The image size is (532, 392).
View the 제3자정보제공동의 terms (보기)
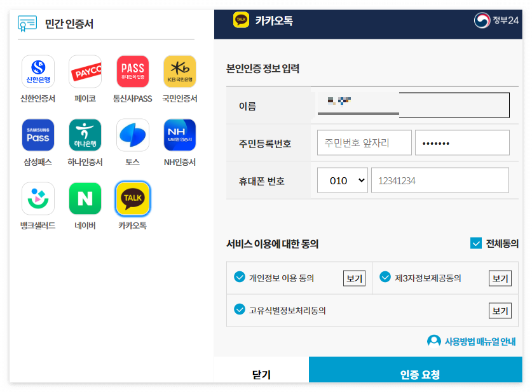[500, 278]
